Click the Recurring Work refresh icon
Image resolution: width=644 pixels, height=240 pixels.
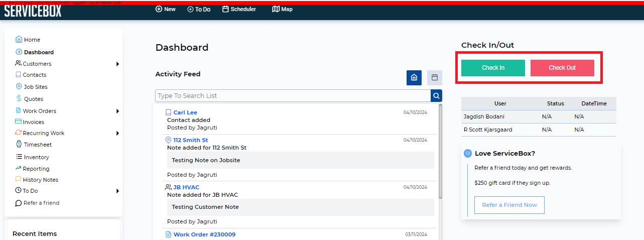point(18,133)
